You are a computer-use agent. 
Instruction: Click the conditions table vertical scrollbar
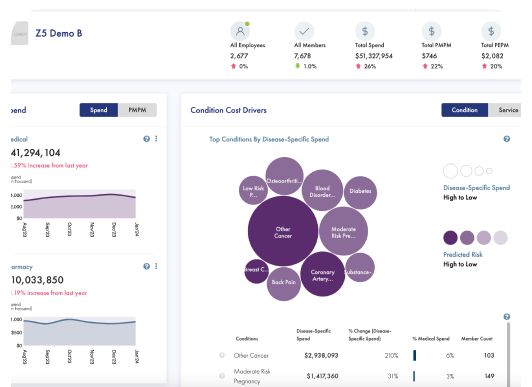click(x=508, y=354)
